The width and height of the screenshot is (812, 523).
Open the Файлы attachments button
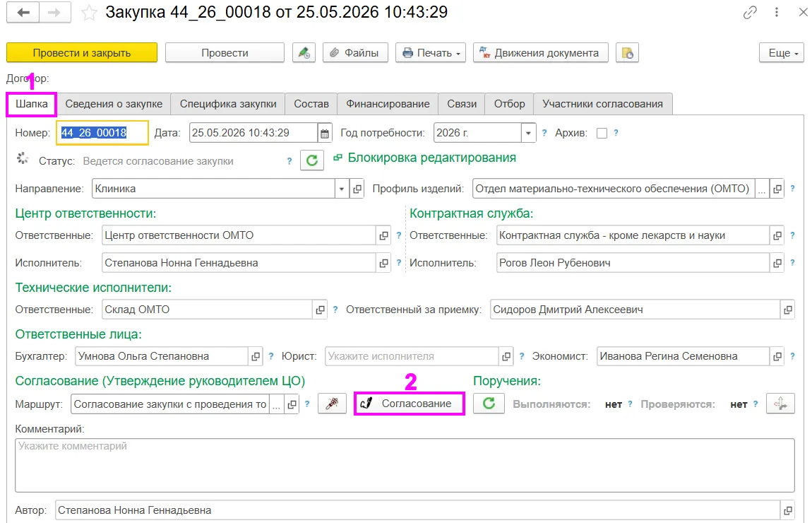(355, 53)
